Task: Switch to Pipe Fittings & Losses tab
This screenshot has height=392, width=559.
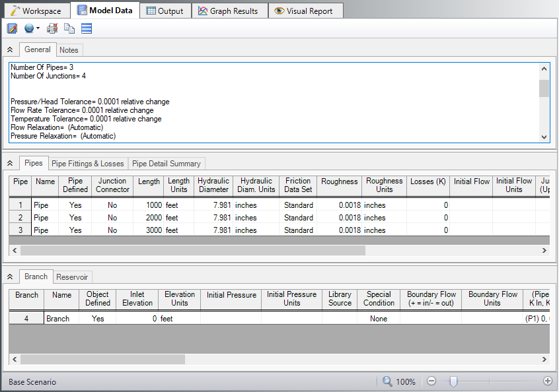Action: [x=88, y=163]
